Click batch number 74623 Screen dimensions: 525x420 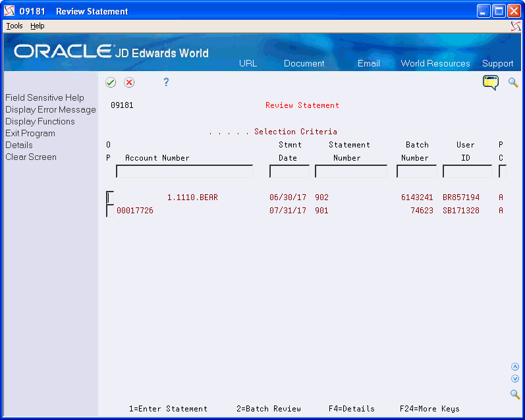tap(422, 211)
